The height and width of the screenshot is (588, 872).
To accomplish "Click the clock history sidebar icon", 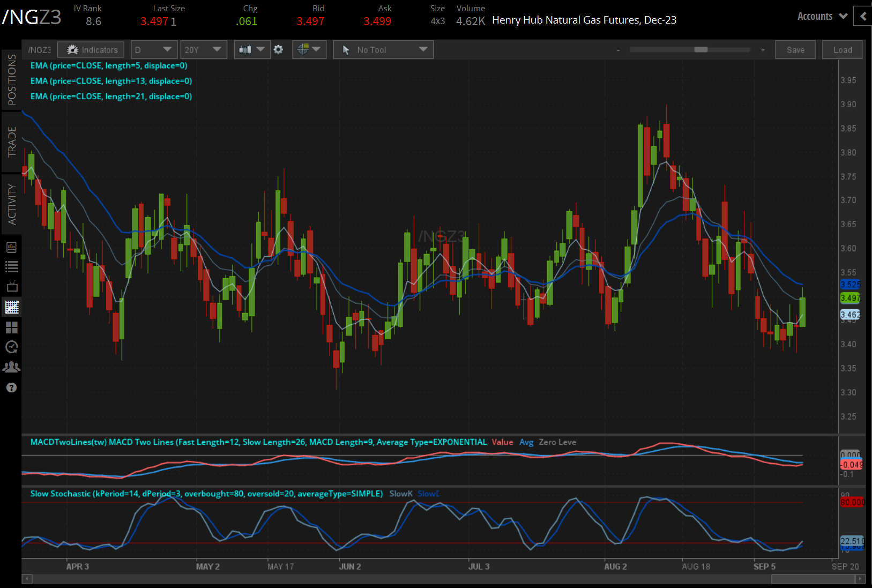I will [x=11, y=347].
